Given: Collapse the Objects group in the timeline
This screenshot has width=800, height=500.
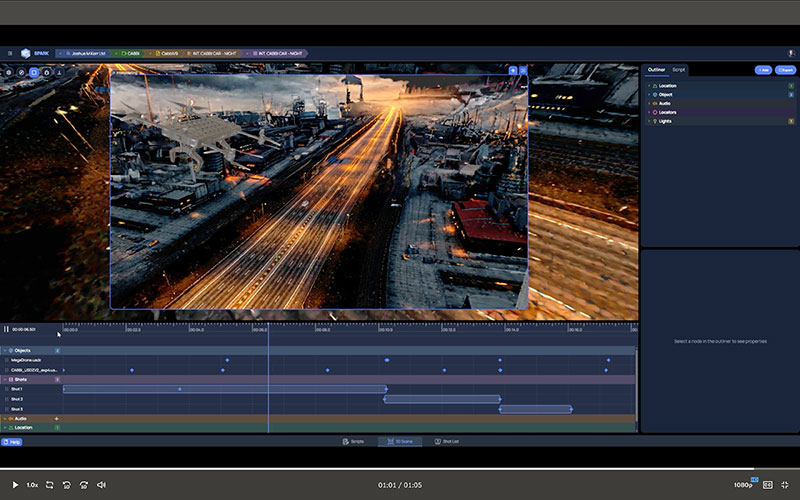Looking at the screenshot, I should [5, 351].
